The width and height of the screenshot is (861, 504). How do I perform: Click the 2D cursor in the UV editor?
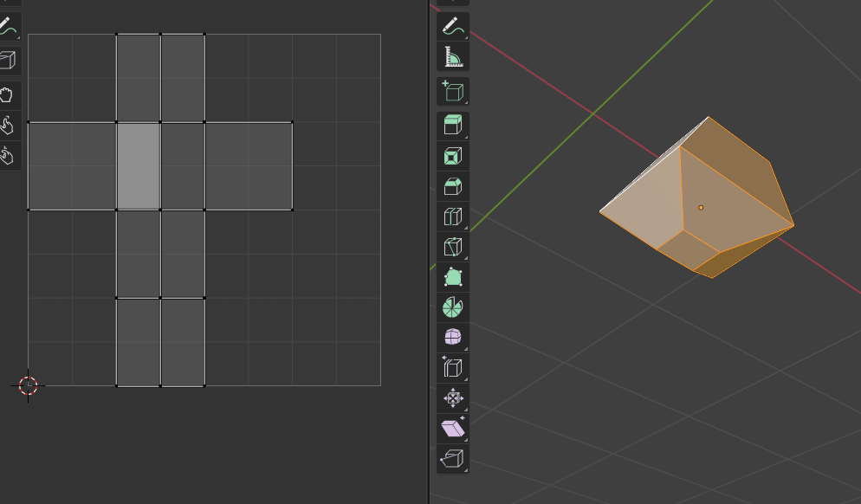coord(28,385)
